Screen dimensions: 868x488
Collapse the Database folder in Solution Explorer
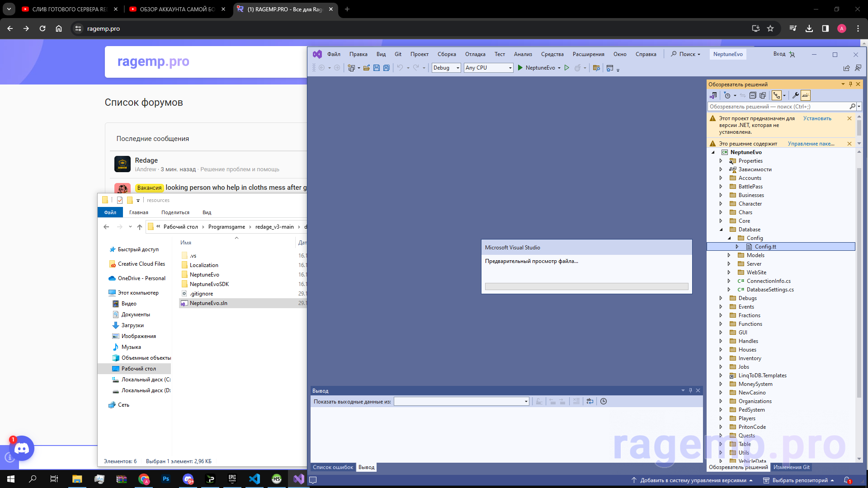[721, 230]
